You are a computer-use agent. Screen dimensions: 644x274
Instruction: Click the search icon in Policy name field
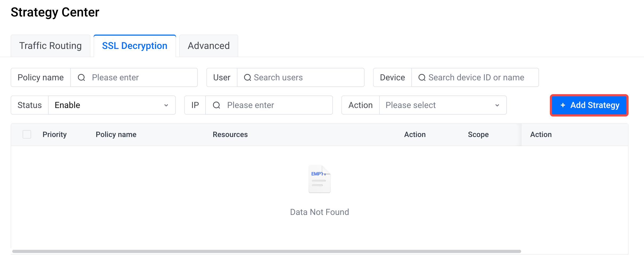81,77
